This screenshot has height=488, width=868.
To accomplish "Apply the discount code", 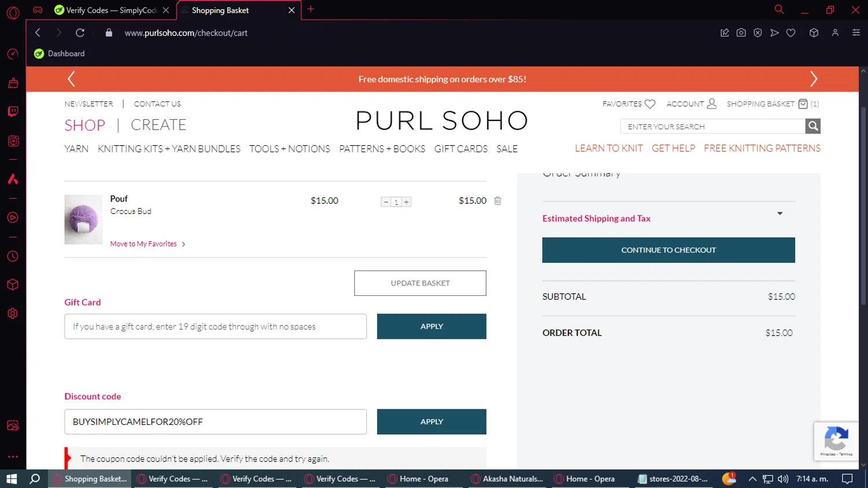I will click(432, 422).
